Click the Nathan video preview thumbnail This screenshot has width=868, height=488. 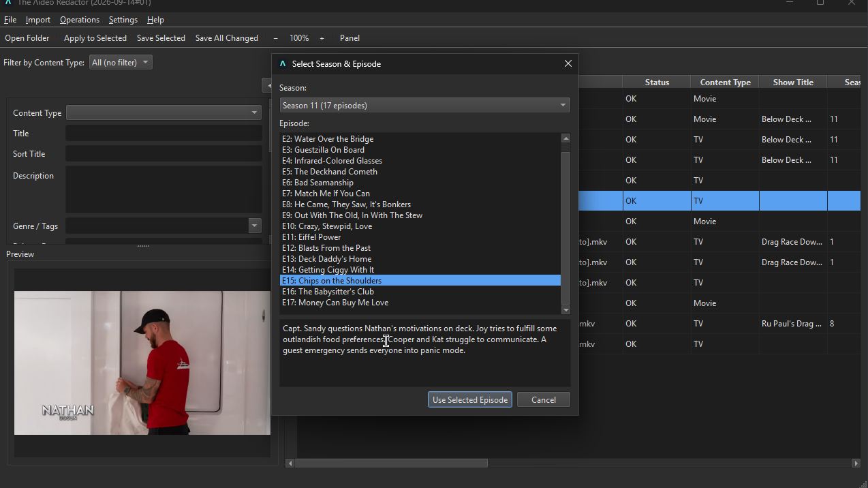coord(142,363)
